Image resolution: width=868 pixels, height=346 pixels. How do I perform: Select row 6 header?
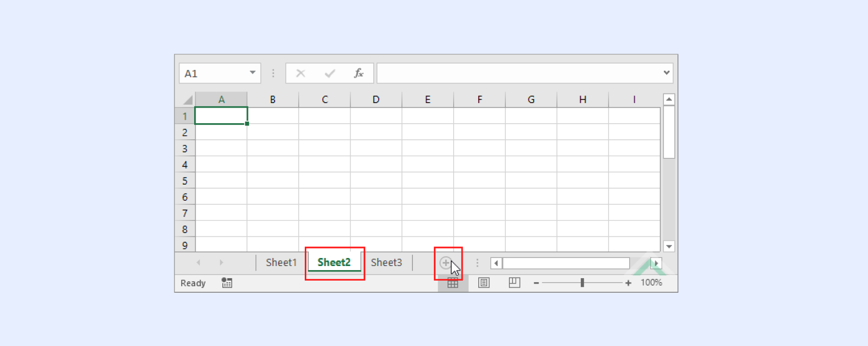[x=185, y=197]
